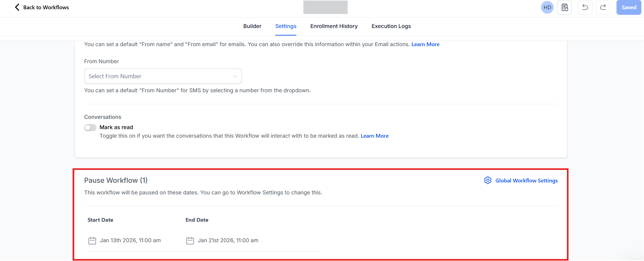The image size is (644, 261).
Task: Click the Jan 13th 2026 start date value
Action: (130, 241)
